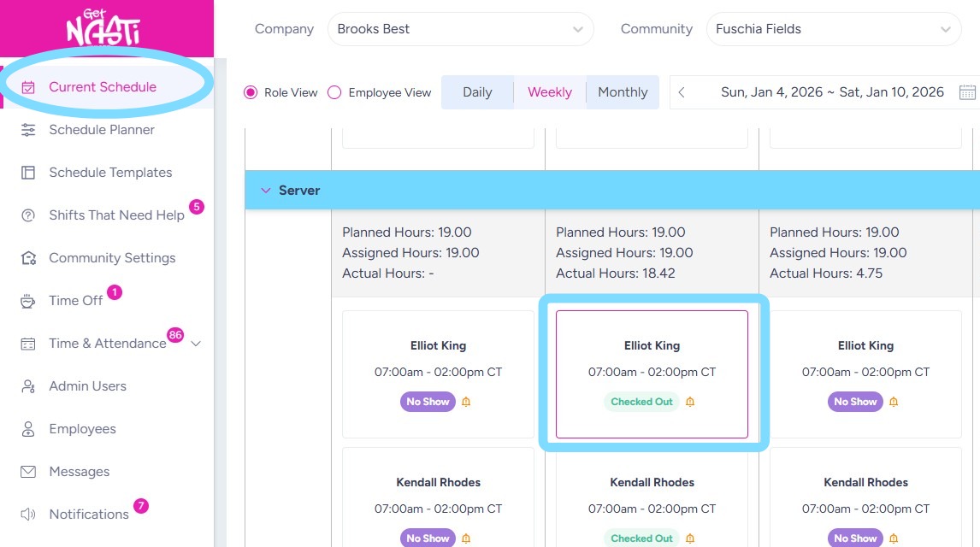Go to the previous week arrow

click(682, 92)
